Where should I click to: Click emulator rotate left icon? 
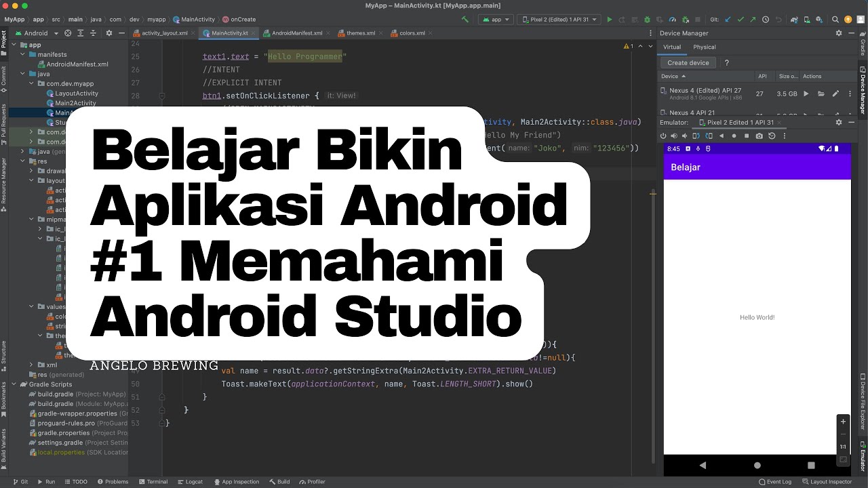tap(696, 136)
